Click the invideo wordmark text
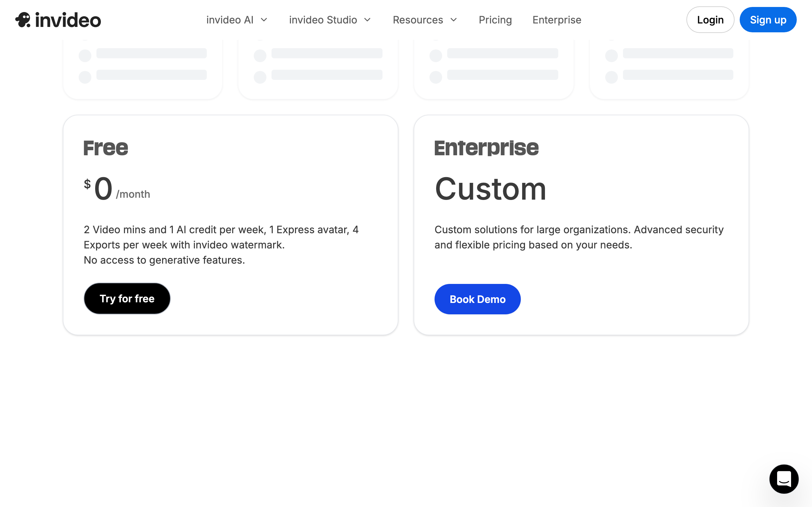 (x=68, y=20)
